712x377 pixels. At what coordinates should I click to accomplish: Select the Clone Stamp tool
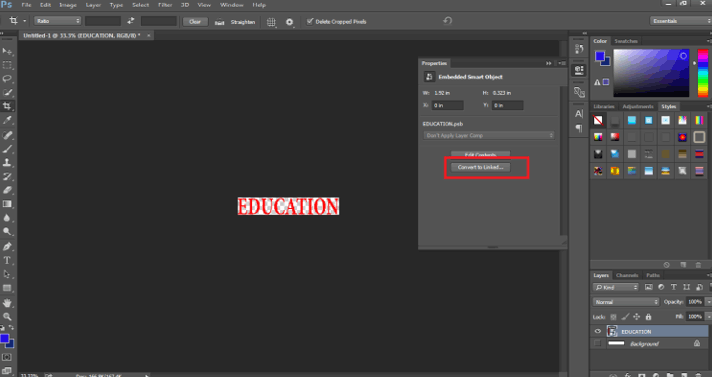coord(7,163)
